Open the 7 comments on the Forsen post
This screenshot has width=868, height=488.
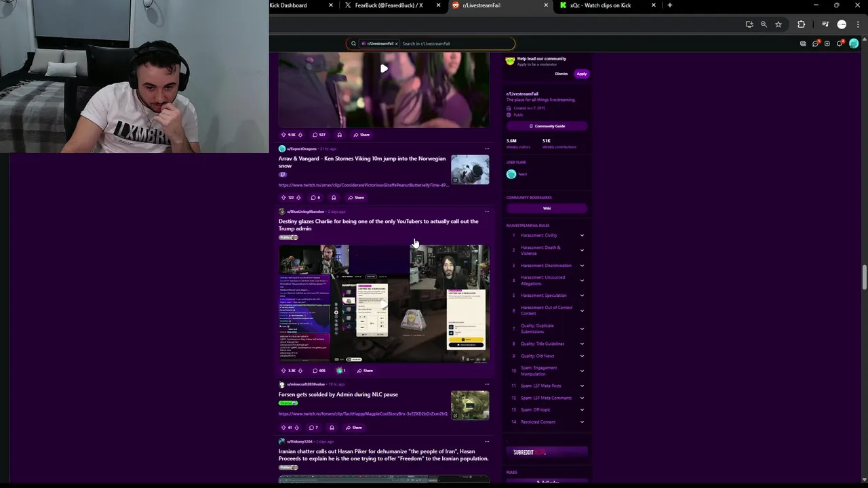click(x=313, y=427)
